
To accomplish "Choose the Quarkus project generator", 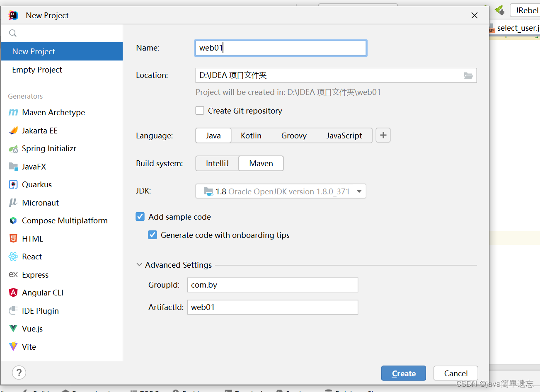I will point(37,184).
